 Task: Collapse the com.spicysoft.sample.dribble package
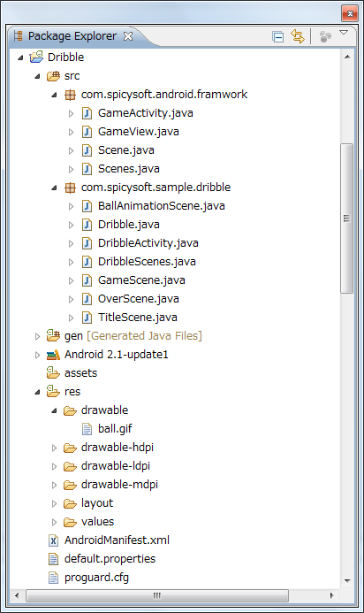(54, 188)
